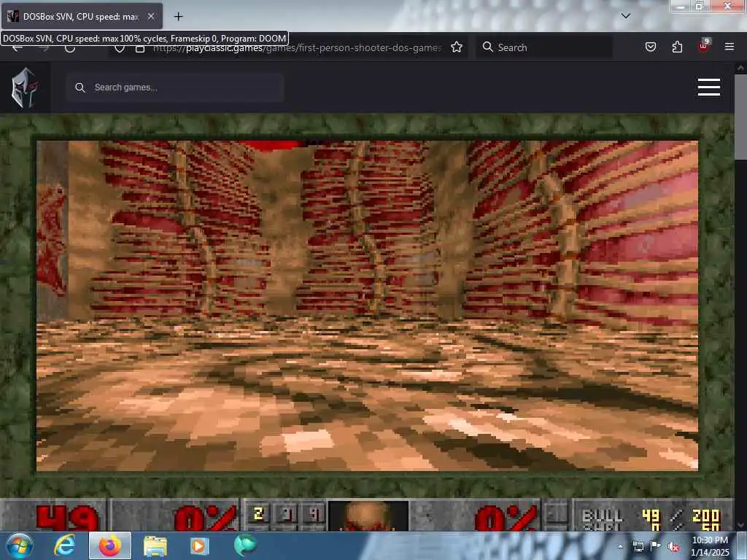This screenshot has height=560, width=747.
Task: Bookmark this page with the star icon
Action: pyautogui.click(x=457, y=47)
